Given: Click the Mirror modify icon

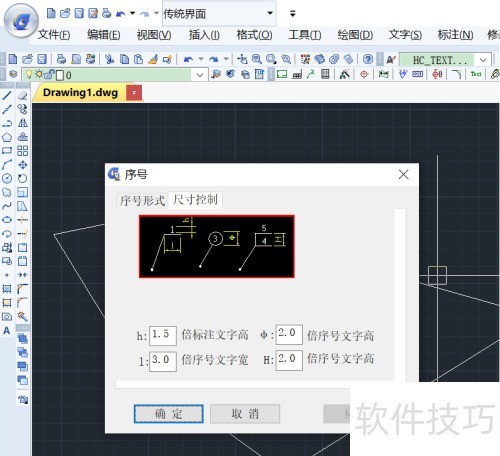Looking at the screenshot, I should point(22,123).
